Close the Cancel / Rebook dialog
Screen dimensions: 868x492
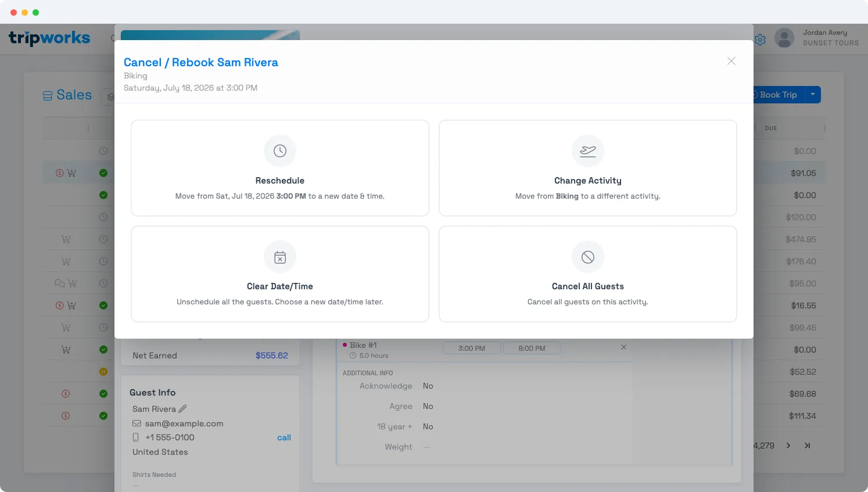coord(731,61)
